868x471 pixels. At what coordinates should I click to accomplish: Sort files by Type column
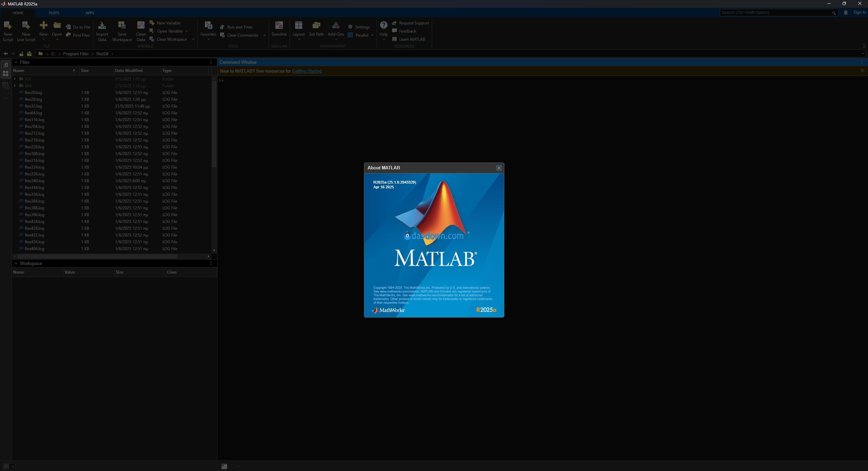click(x=185, y=71)
